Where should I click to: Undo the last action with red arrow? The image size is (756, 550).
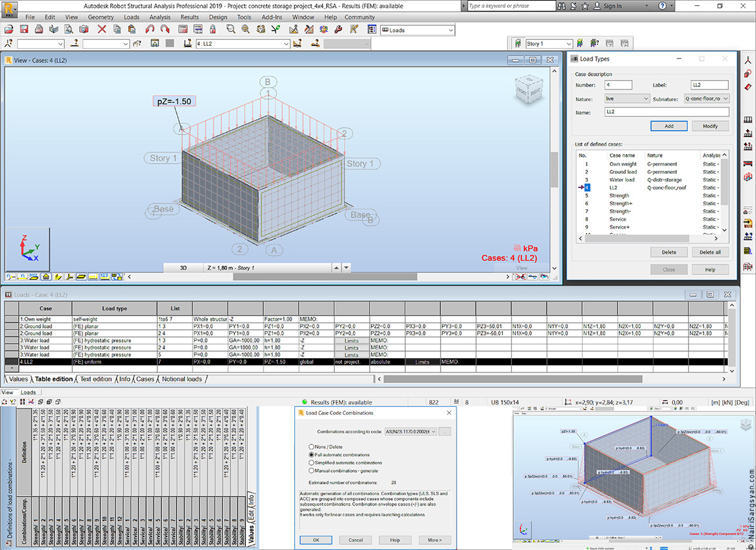point(150,30)
